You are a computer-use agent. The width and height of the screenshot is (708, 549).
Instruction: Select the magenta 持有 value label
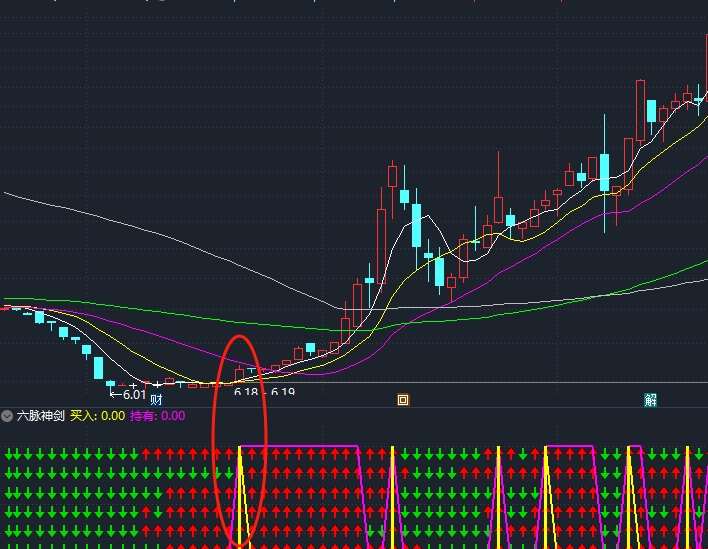coord(157,416)
